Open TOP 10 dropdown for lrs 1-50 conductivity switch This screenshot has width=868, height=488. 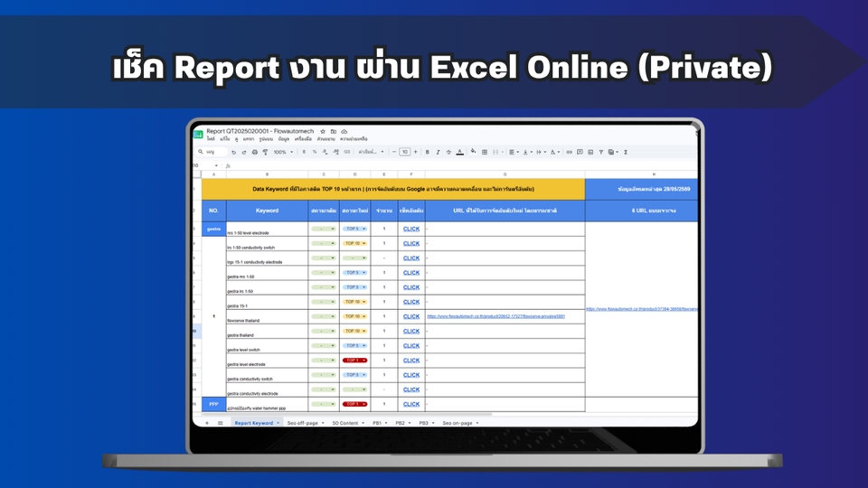(354, 243)
